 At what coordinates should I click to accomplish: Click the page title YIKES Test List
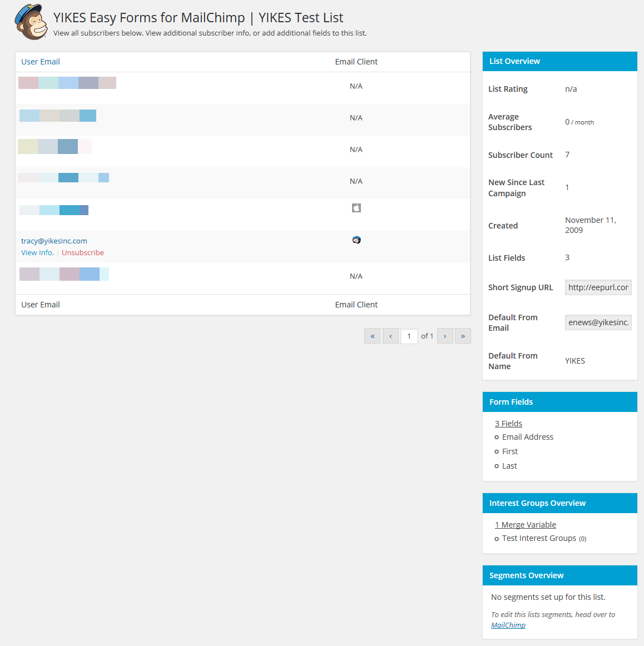point(301,18)
